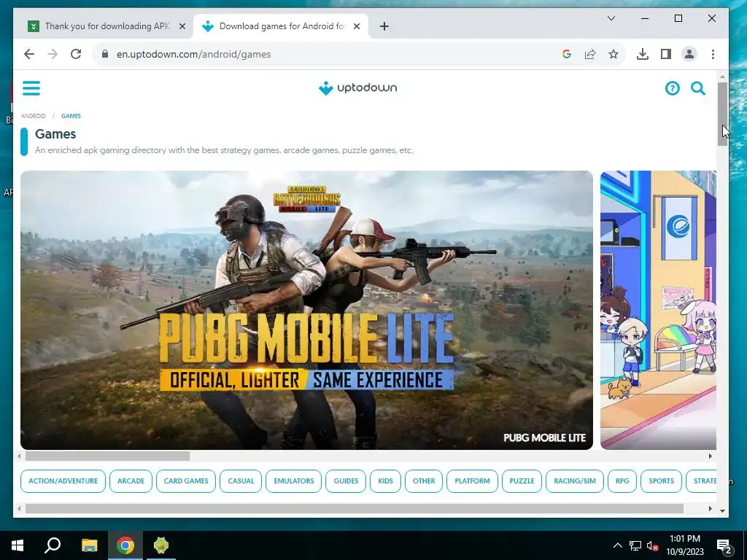Select the GUIDES category
The width and height of the screenshot is (747, 560).
click(x=346, y=481)
